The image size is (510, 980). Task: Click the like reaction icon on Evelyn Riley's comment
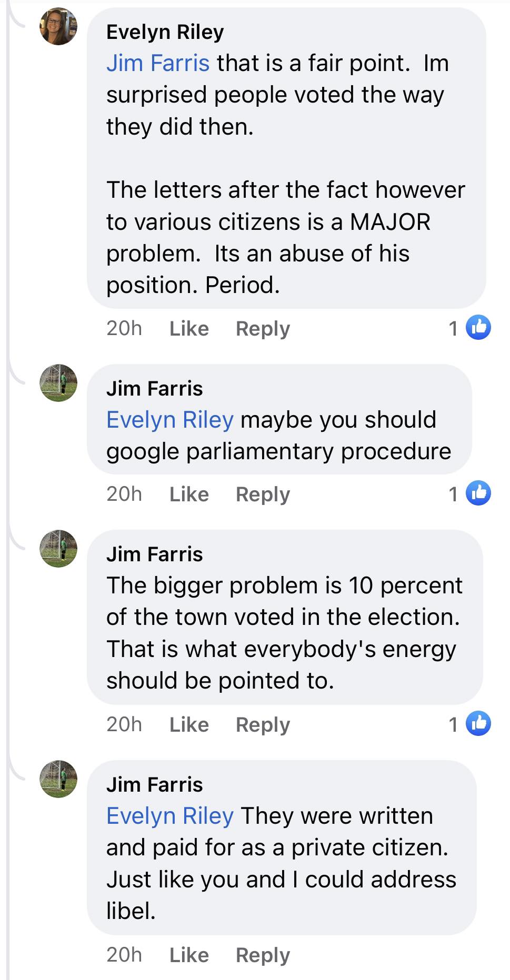(x=478, y=328)
